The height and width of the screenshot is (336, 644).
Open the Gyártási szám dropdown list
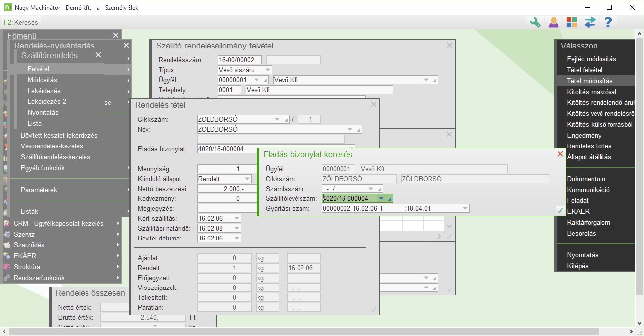pos(465,208)
